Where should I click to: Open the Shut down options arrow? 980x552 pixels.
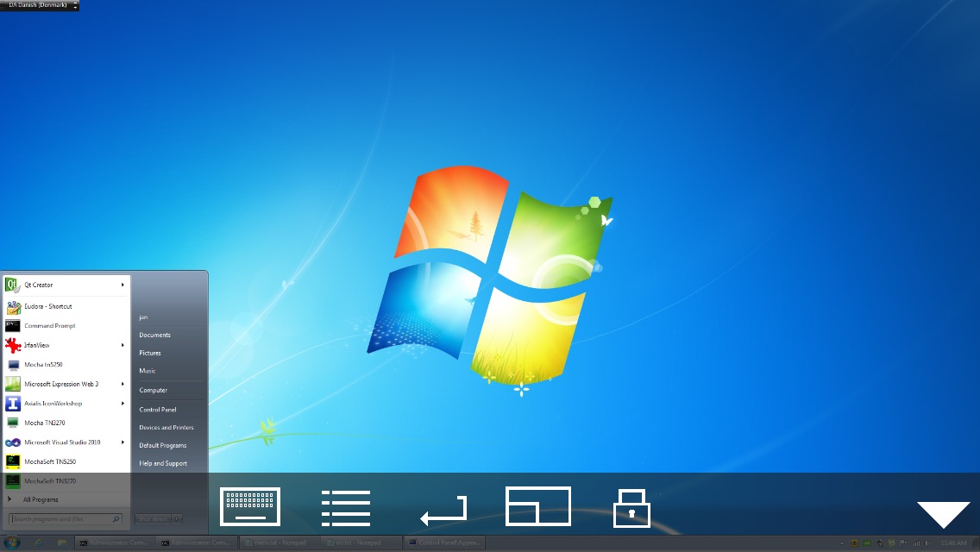[x=178, y=519]
